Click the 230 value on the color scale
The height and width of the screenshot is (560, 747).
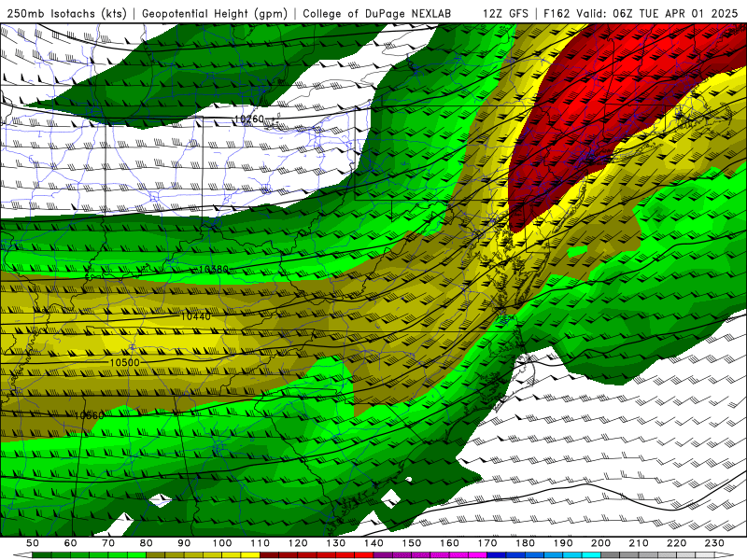tap(715, 543)
